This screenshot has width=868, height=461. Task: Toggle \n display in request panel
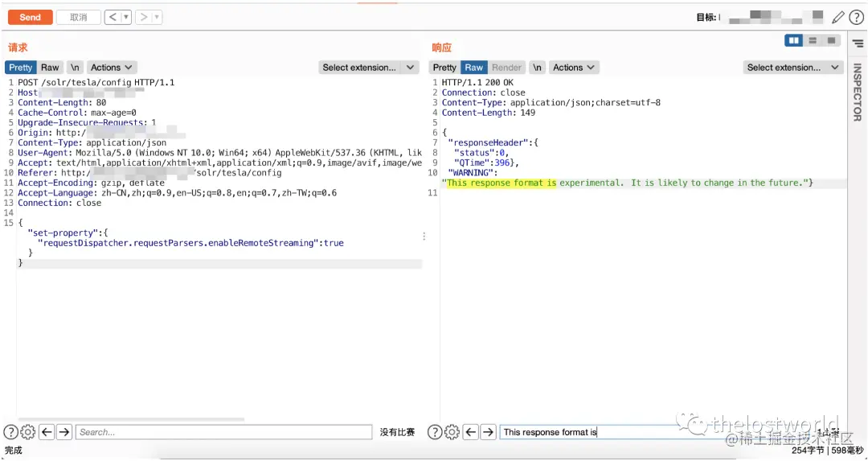click(75, 68)
